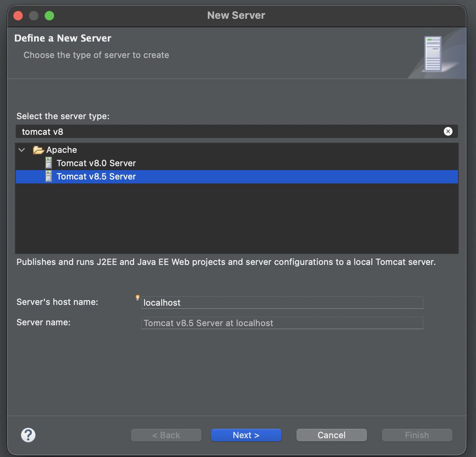Click the Tomcat v8.5 Server icon

point(49,176)
